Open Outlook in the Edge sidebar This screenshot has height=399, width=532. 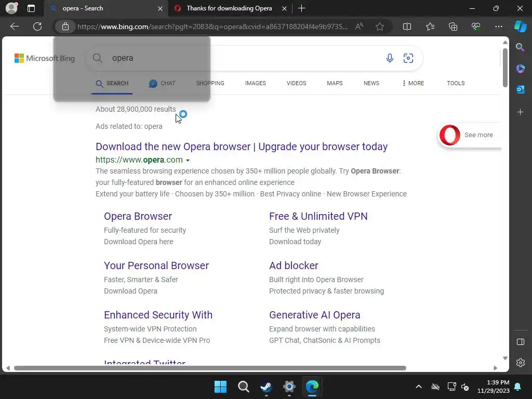520,89
